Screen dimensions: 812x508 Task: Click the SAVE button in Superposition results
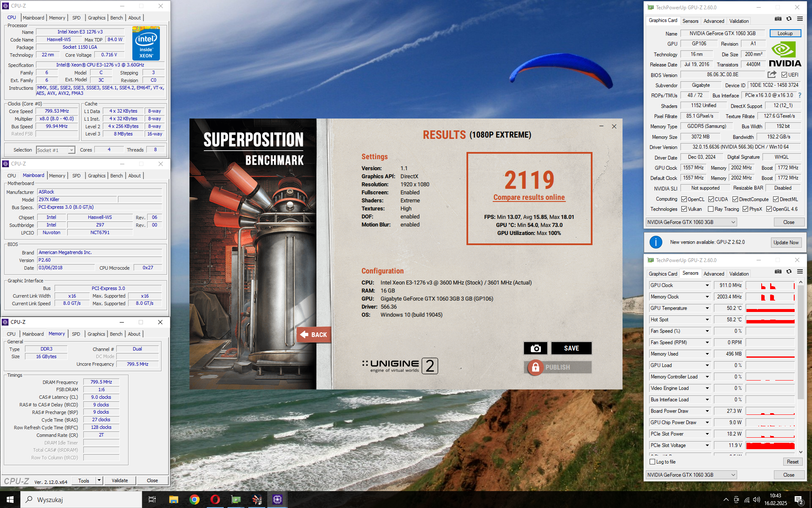571,348
